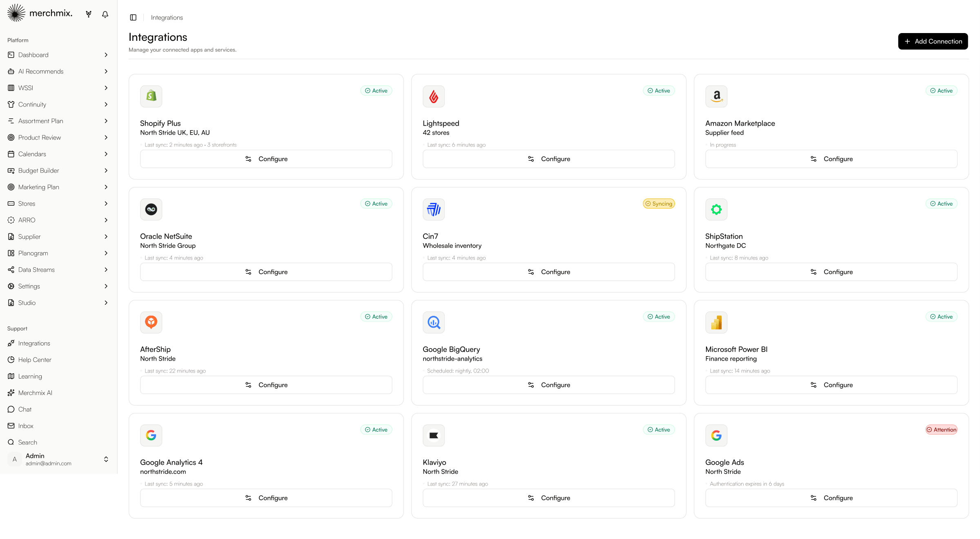Expand the Stores chevron
This screenshot has width=980, height=539.
[106, 204]
